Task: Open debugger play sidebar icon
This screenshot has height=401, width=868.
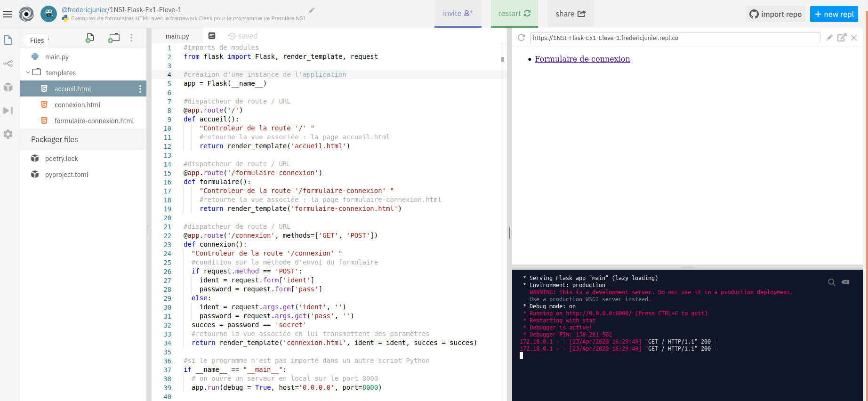Action: (x=8, y=111)
